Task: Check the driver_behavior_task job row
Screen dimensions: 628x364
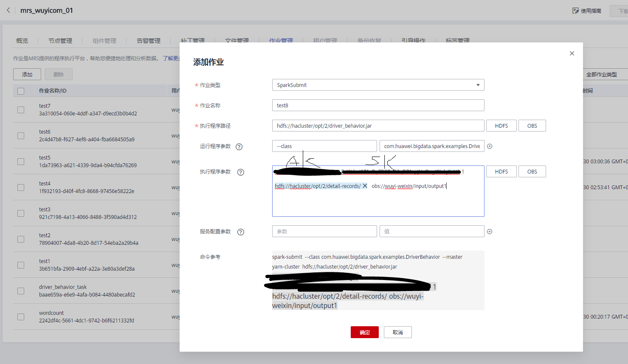Action: [x=21, y=291]
